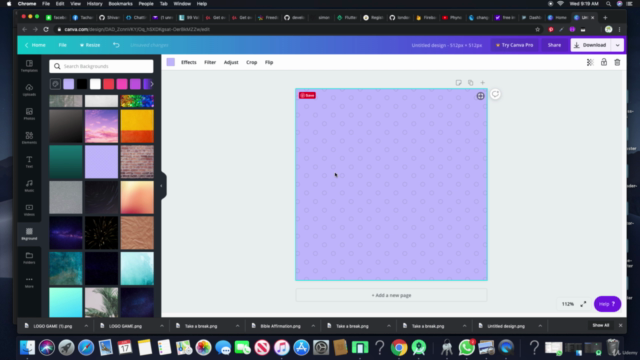Open the Videos panel
The image size is (640, 360).
tap(29, 210)
